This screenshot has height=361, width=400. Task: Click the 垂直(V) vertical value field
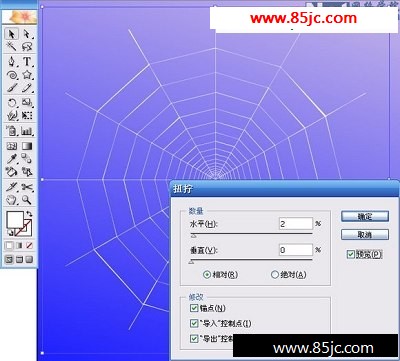point(296,250)
